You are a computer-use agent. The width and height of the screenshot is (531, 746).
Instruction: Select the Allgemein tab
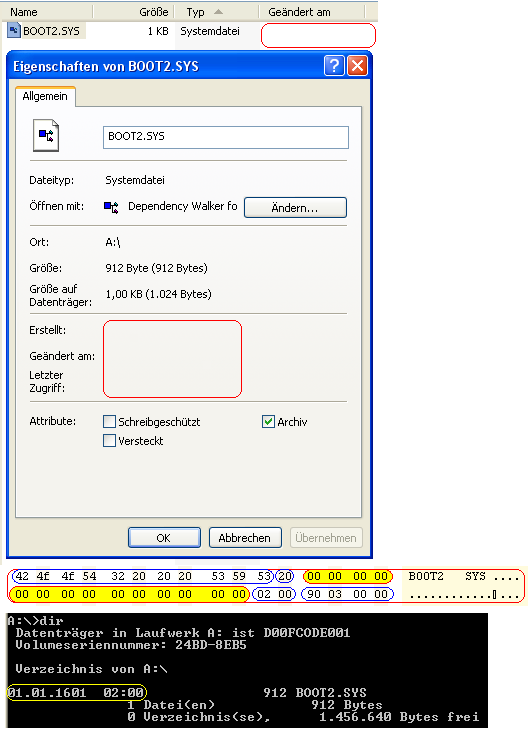tap(45, 97)
